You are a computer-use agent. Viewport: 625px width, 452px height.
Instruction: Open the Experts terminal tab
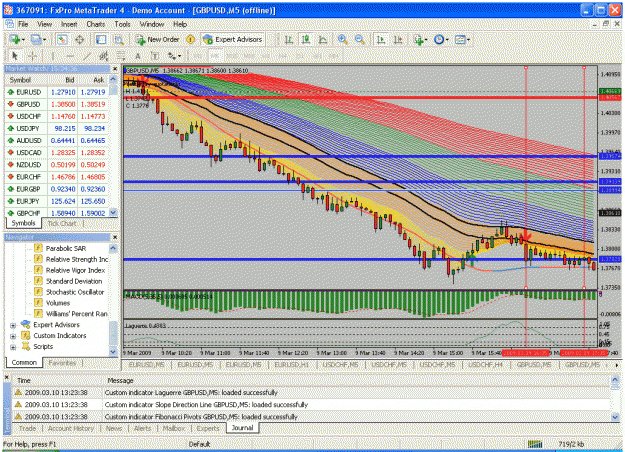[208, 429]
